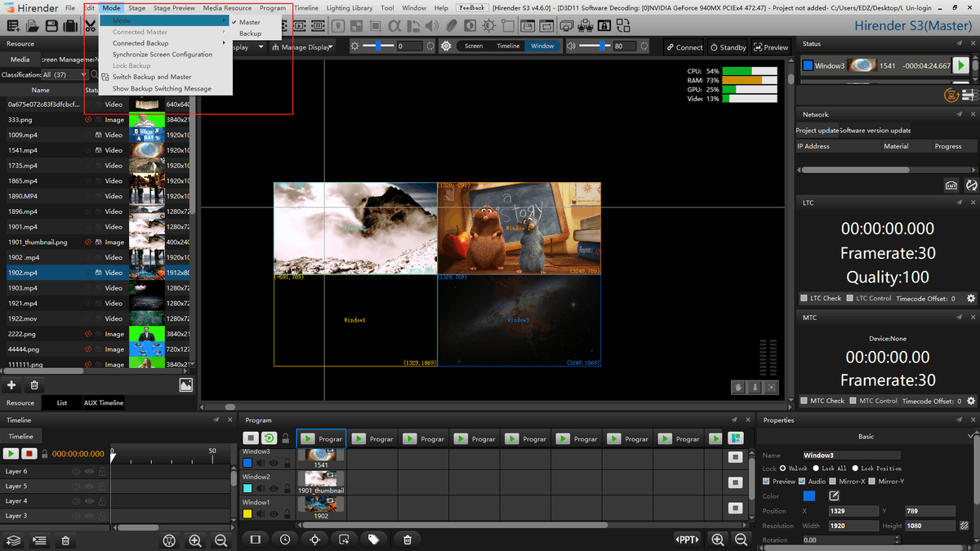Image resolution: width=980 pixels, height=551 pixels.
Task: Click the Timeline indent list icon
Action: click(38, 540)
